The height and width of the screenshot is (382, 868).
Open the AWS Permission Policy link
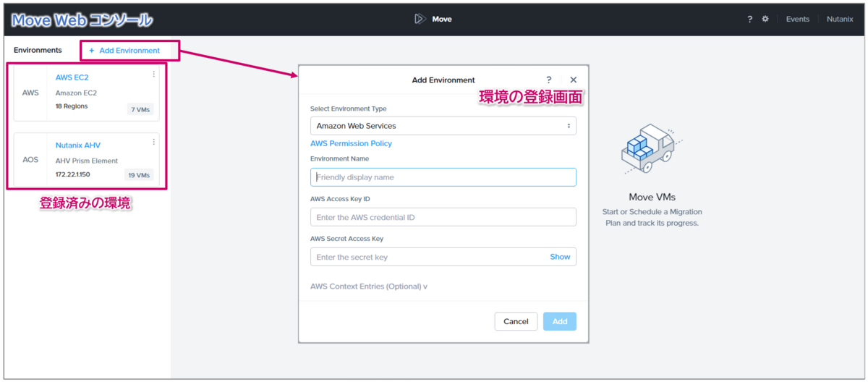pyautogui.click(x=351, y=143)
